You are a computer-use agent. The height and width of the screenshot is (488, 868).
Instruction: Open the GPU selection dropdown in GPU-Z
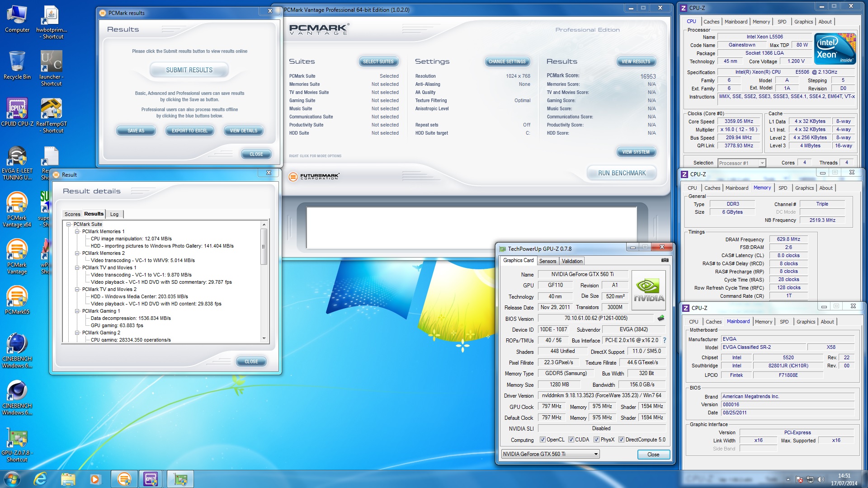tap(551, 454)
